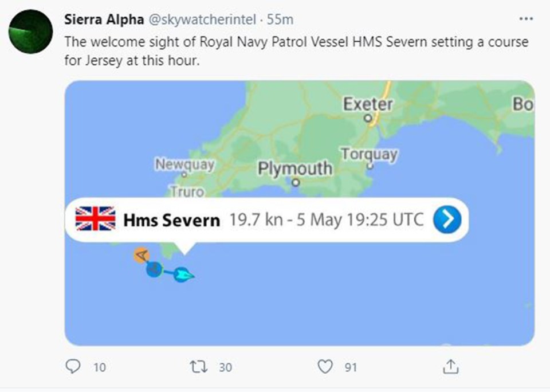Click the Union Jack flag icon
The width and height of the screenshot is (550, 392).
[96, 218]
